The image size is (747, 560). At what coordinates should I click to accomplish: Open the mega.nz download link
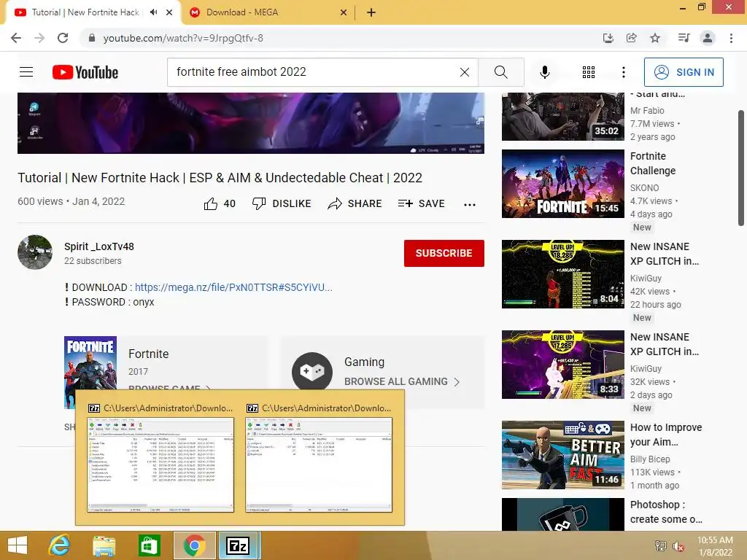coord(233,287)
